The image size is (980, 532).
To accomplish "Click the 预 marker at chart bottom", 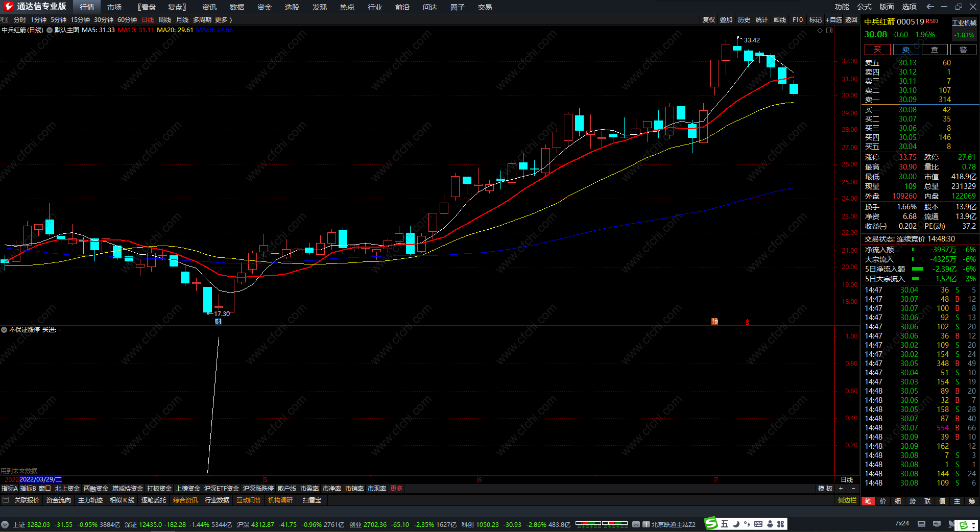I will coord(714,322).
